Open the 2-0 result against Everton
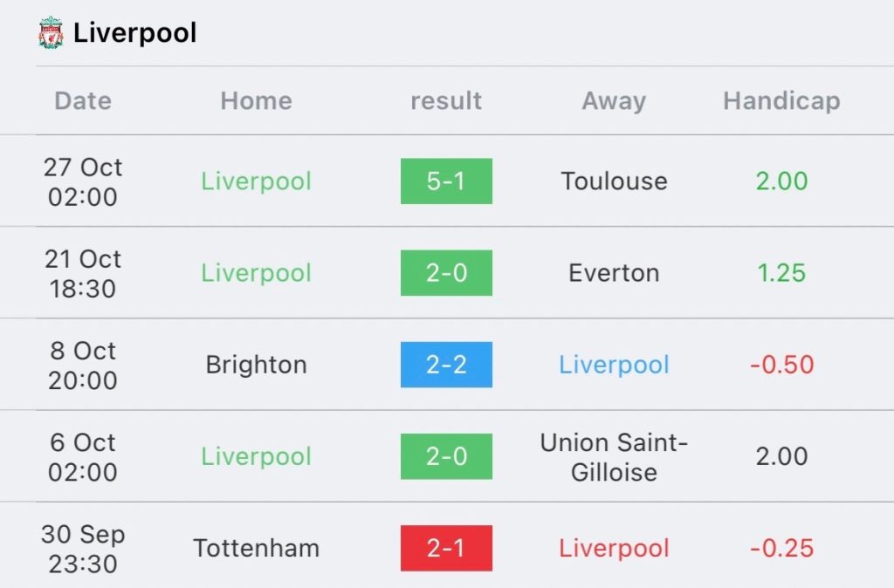The image size is (894, 588). coord(446,273)
